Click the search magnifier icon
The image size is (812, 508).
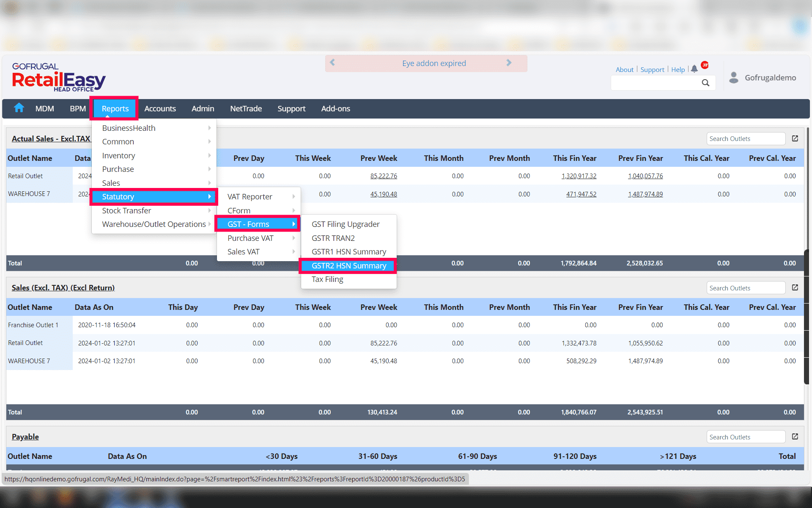tap(705, 83)
